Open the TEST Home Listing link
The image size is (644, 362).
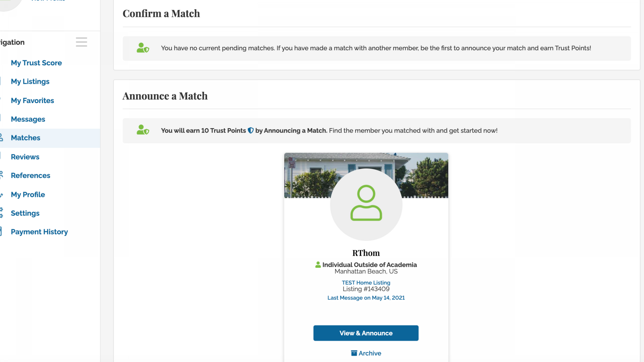coord(366,283)
